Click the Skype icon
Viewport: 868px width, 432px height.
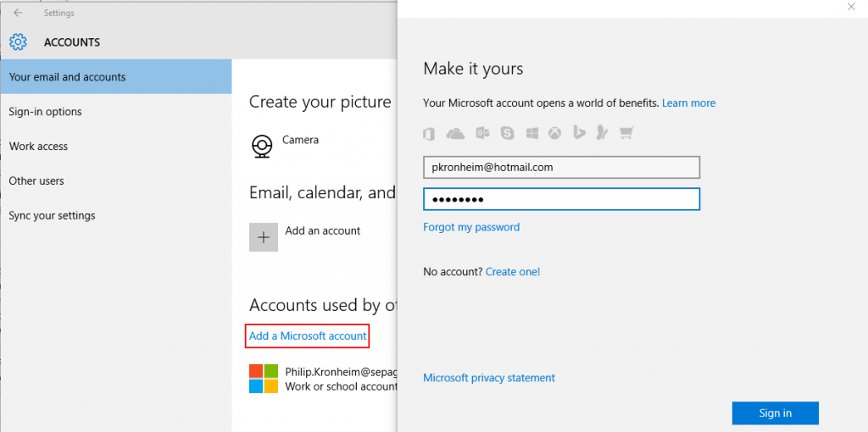507,133
